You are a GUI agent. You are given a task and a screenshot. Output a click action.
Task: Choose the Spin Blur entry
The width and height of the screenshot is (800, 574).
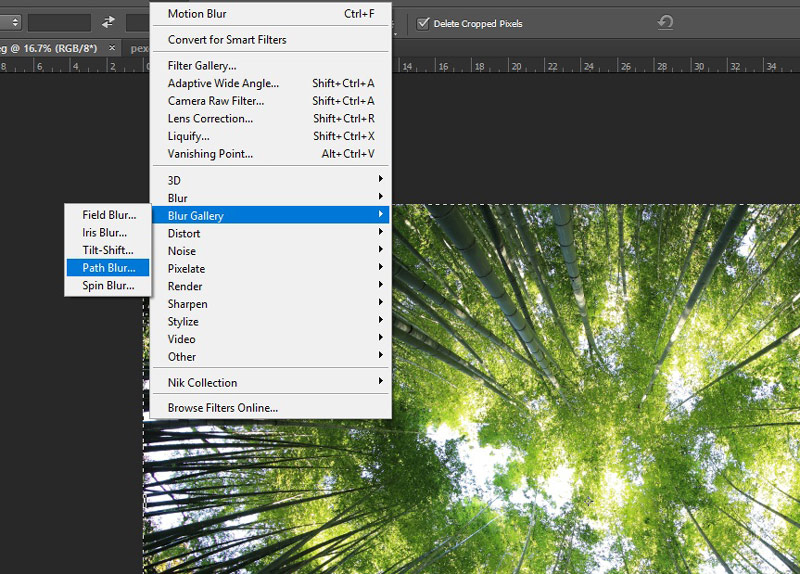point(107,286)
